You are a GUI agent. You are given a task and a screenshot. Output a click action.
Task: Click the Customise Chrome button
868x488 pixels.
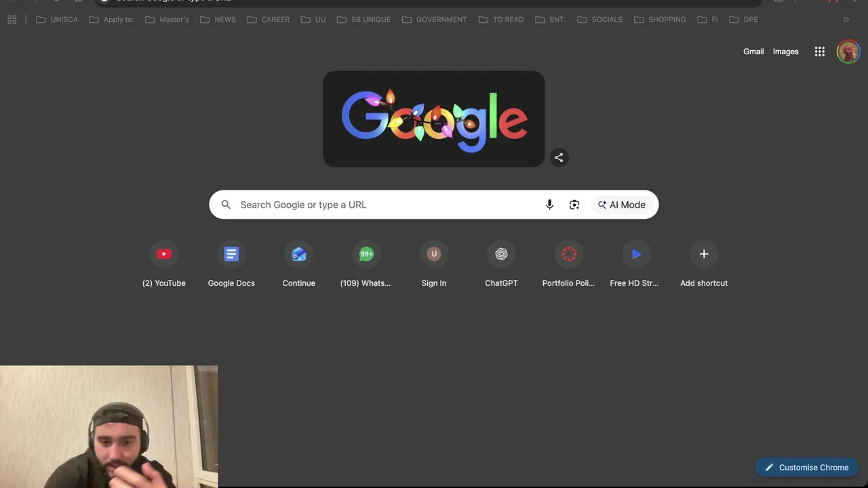point(807,468)
